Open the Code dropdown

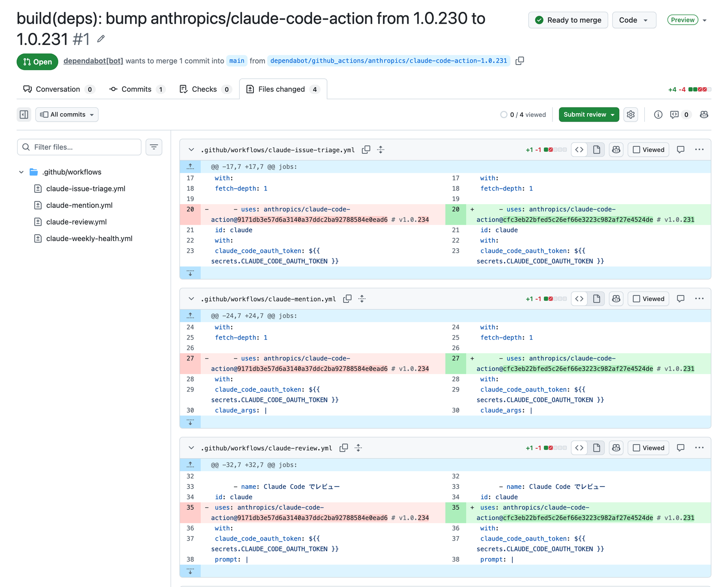(x=634, y=20)
